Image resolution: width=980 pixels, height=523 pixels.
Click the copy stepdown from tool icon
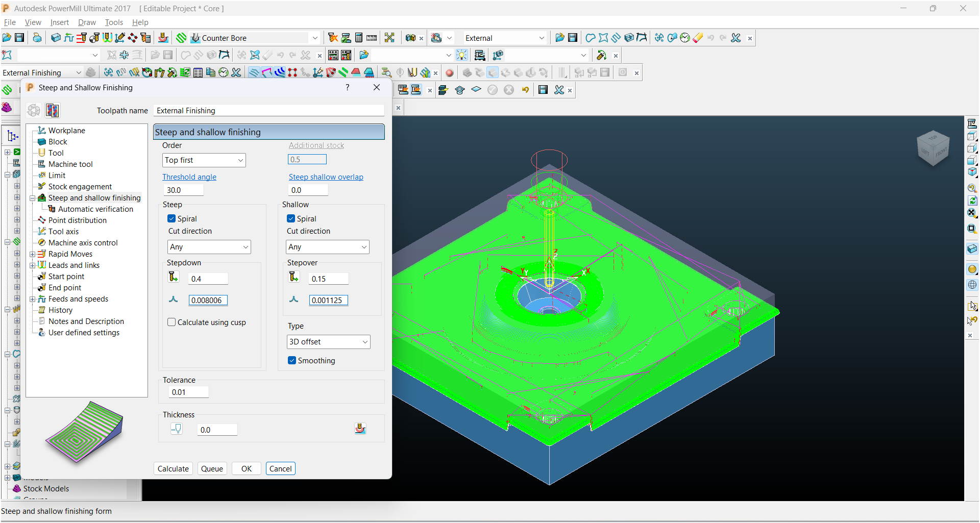pos(174,277)
